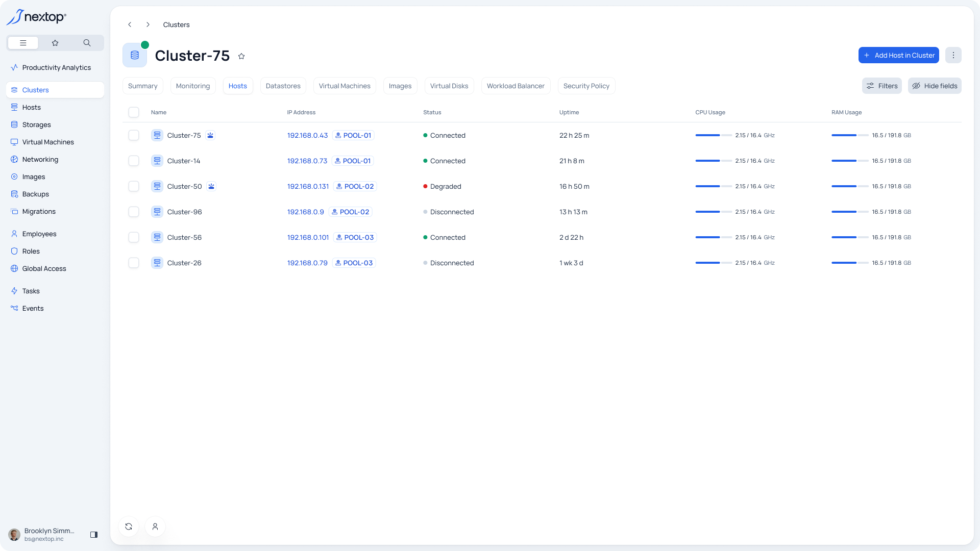Click CPU usage bar for Cluster-26

714,263
